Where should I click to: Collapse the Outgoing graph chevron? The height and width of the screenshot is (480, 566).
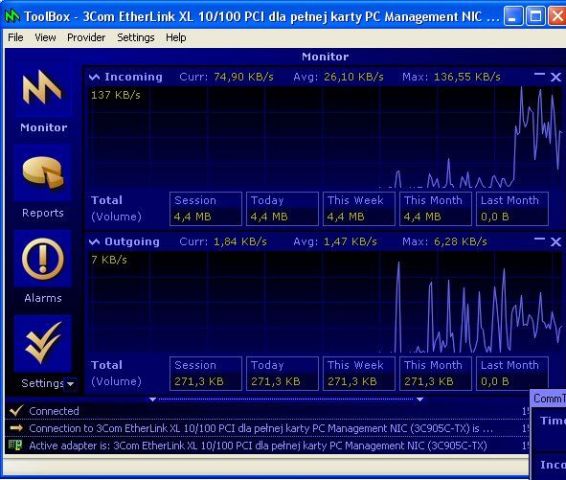click(95, 241)
